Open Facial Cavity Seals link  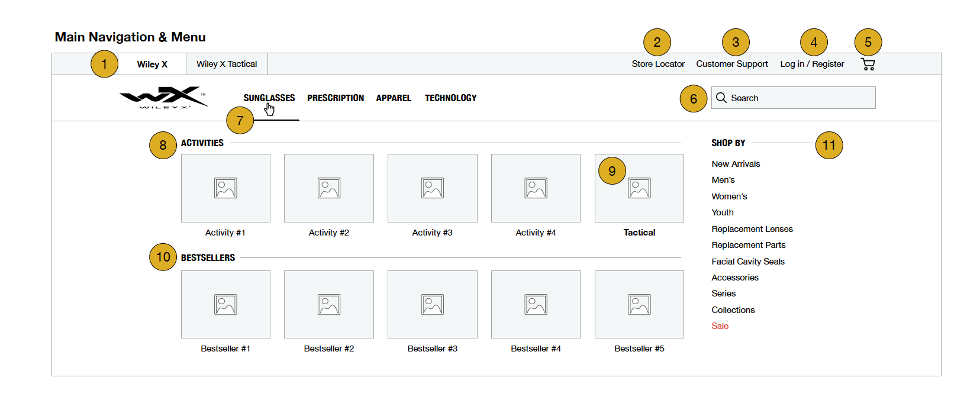click(748, 262)
